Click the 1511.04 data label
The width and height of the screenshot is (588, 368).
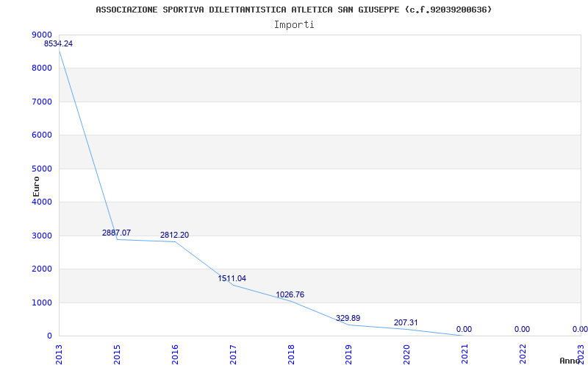232,279
